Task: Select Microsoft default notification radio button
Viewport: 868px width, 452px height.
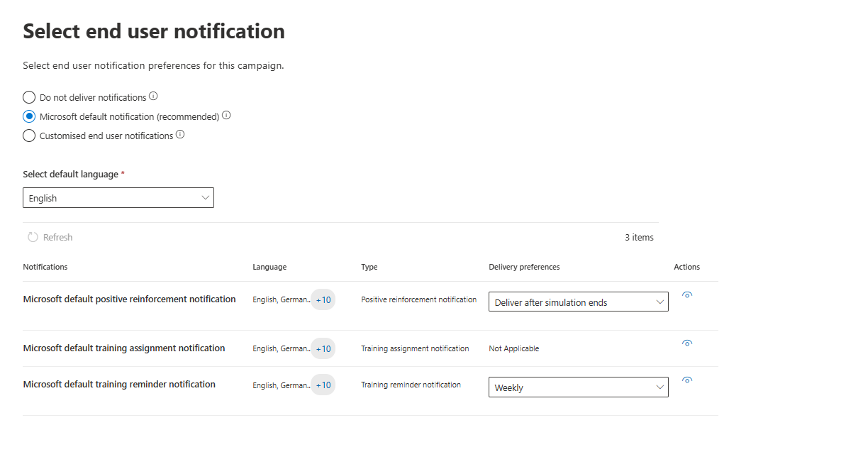Action: [29, 116]
